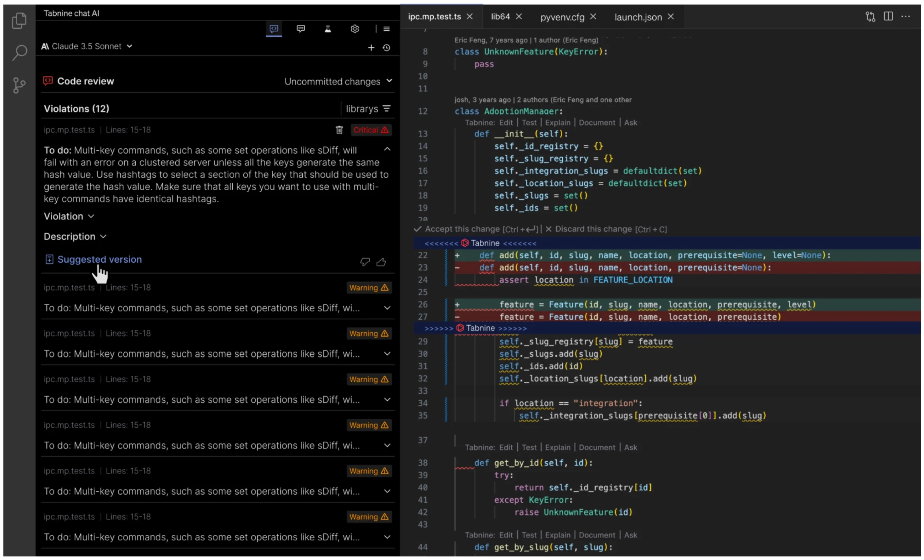Screen dimensions: 924x560
Task: Open editor more actions ellipsis
Action: (906, 17)
